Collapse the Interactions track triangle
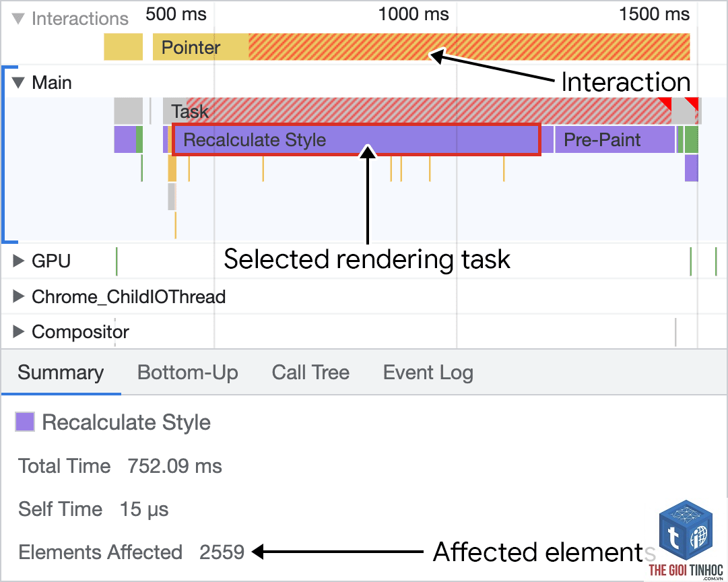The image size is (728, 582). pyautogui.click(x=18, y=19)
